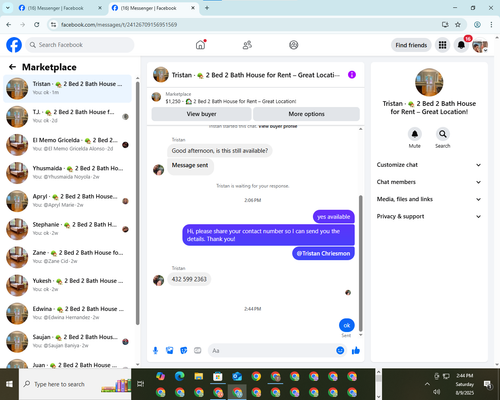Screen dimensions: 500x400
Task: Open Marketplace listing $1,250 house link
Action: pyautogui.click(x=231, y=101)
